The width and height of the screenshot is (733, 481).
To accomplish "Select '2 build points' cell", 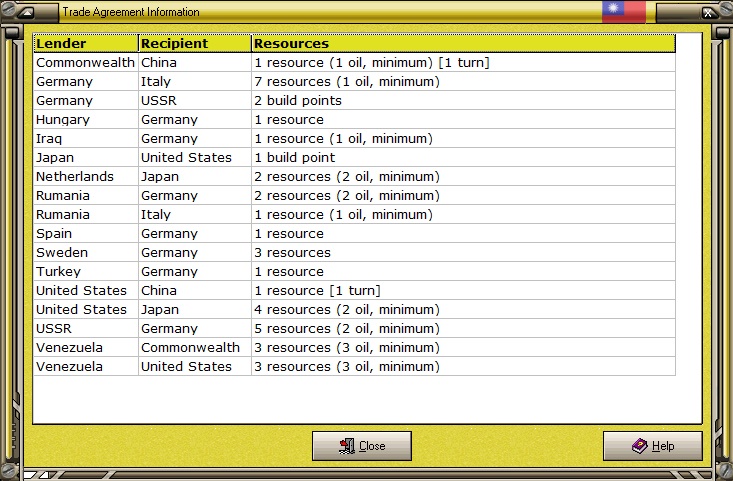I will click(x=463, y=101).
